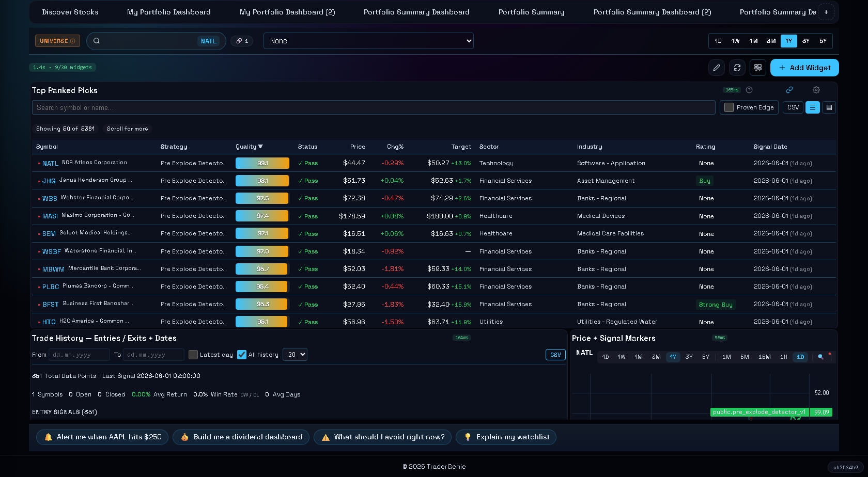
Task: Open Portfolio Summary Dashboard tab
Action: [x=416, y=12]
